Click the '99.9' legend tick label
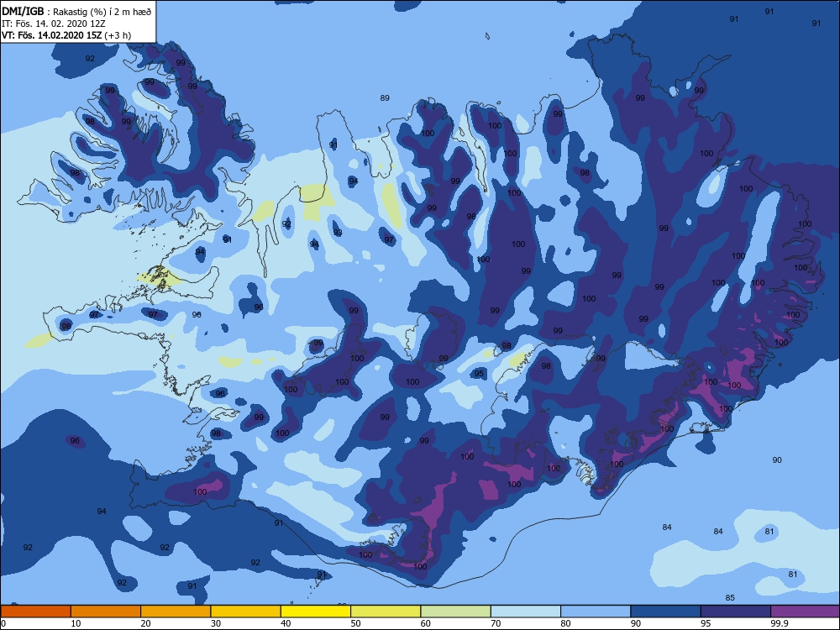This screenshot has width=840, height=630. tap(779, 623)
